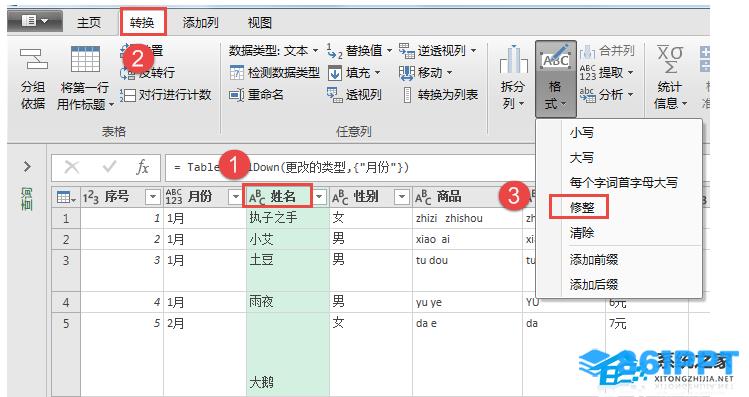Screen dimensions: 749x397
Task: Click cell containing 土豆
Action: [x=288, y=270]
